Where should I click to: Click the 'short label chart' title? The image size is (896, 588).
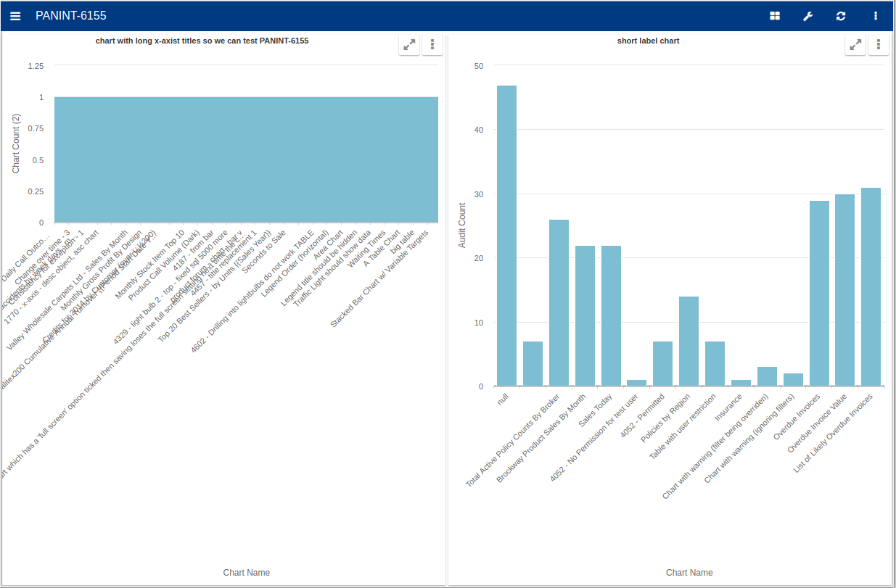click(648, 41)
